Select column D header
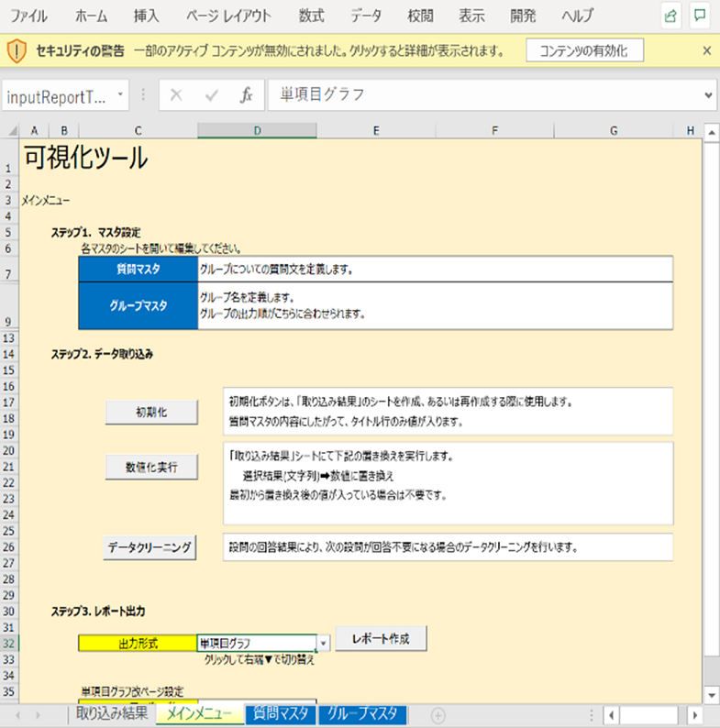Image resolution: width=720 pixels, height=728 pixels. (x=257, y=130)
